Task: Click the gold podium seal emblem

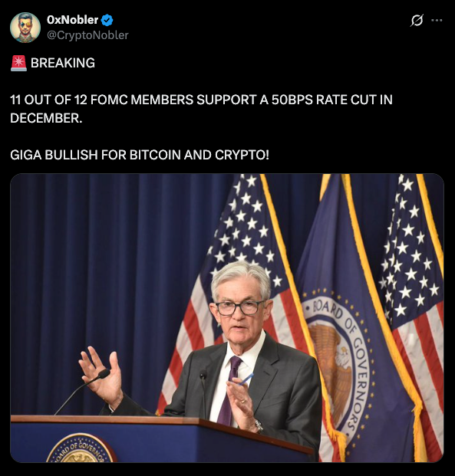Action: point(80,448)
